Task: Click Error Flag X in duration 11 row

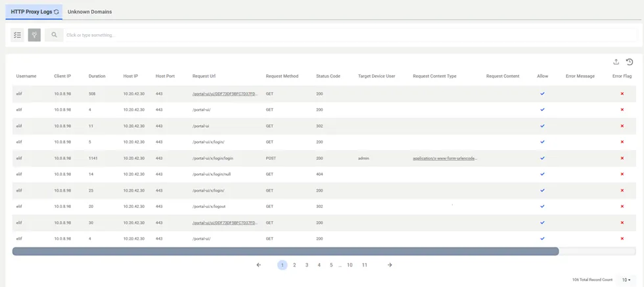Action: pos(622,126)
